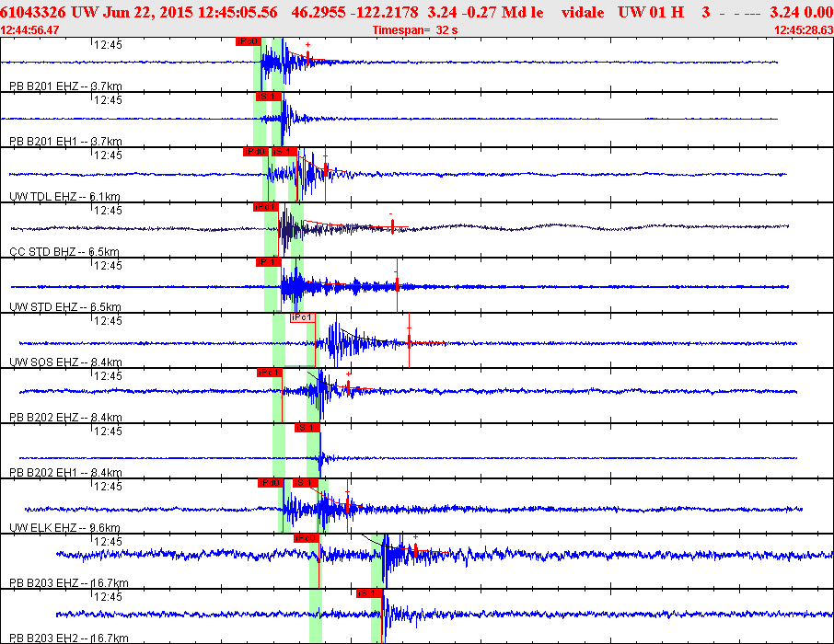Click the iP 1 pick flag on UW STD EHZ
834x644 pixels.
click(267, 262)
